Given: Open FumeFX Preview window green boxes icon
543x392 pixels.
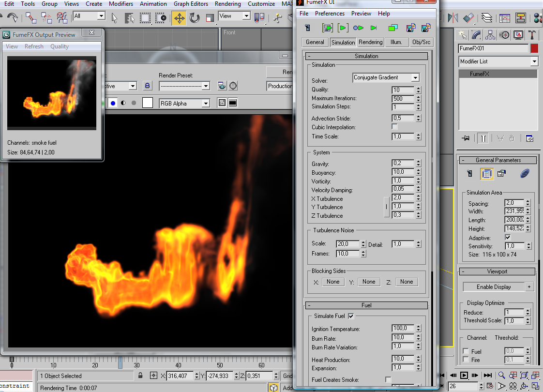Looking at the screenshot, I should tap(392, 28).
